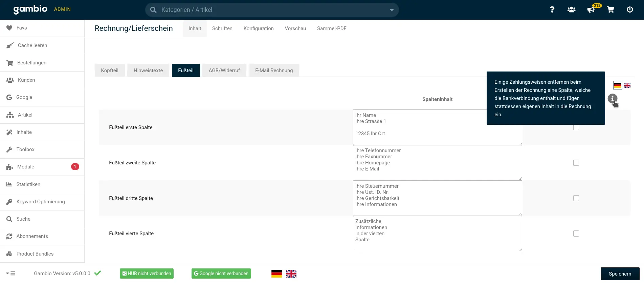Viewport: 644px width, 283px height.
Task: Open Bestellungen in the sidebar
Action: [x=32, y=63]
